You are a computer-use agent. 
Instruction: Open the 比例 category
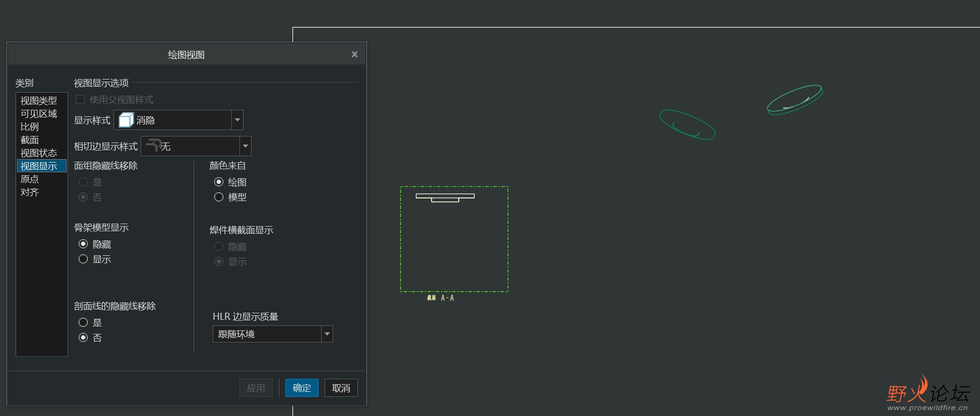[x=30, y=127]
